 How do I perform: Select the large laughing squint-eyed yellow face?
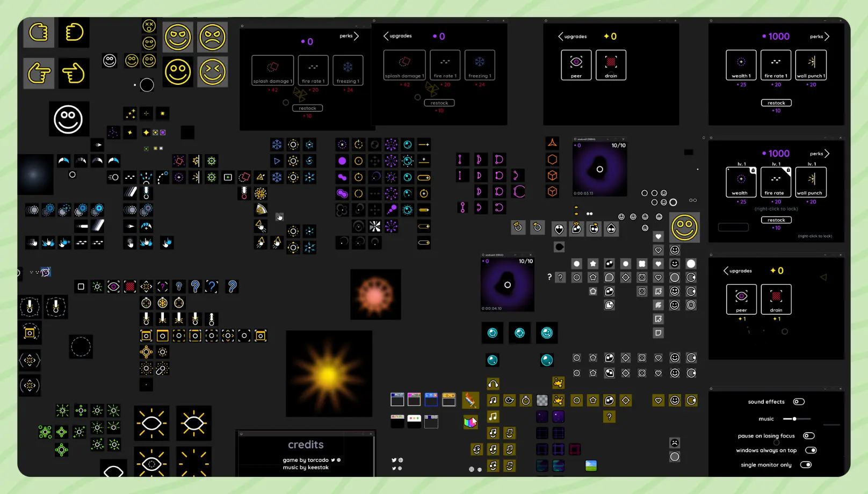(x=212, y=72)
